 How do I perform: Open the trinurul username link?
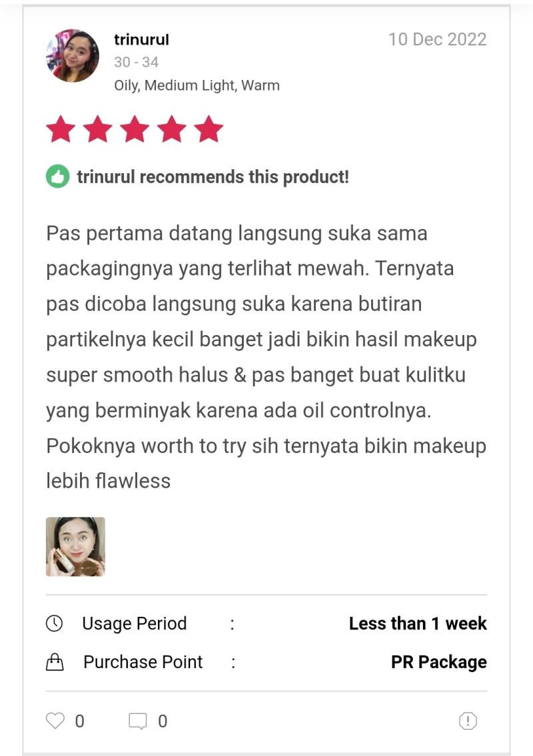coord(141,40)
